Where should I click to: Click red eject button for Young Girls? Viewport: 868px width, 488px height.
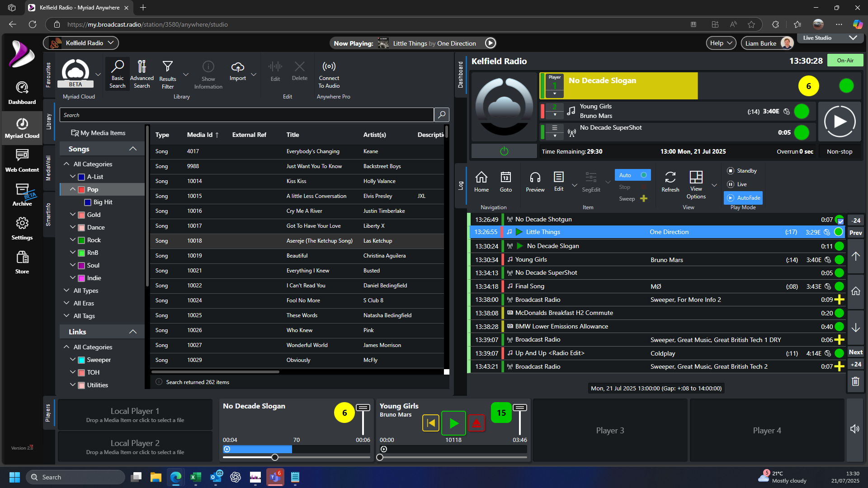coord(476,423)
